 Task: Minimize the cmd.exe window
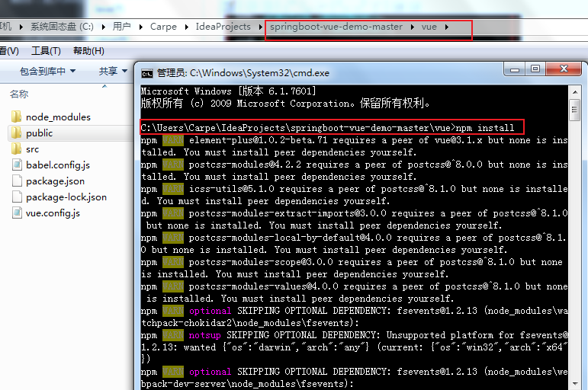pos(515,69)
